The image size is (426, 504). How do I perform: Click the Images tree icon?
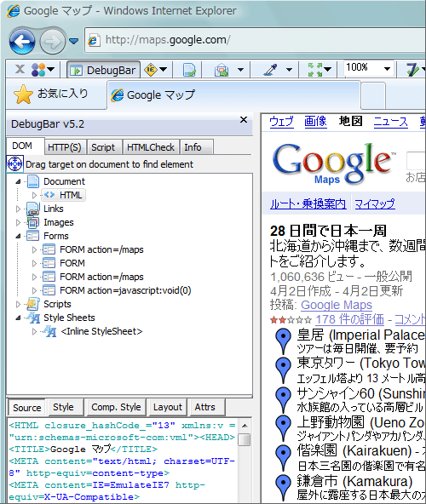tap(33, 222)
